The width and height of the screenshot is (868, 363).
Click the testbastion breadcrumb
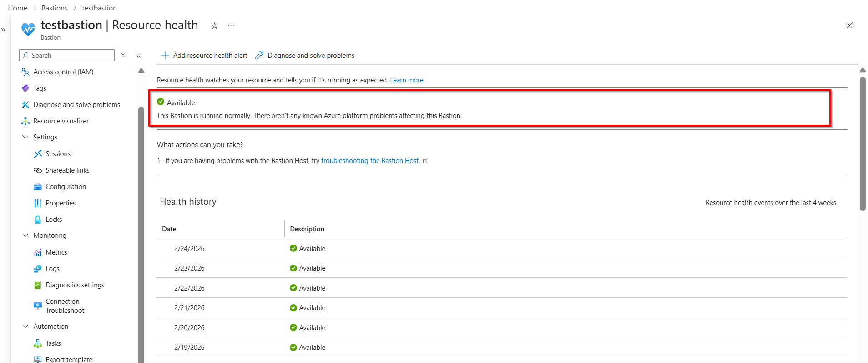click(x=100, y=8)
